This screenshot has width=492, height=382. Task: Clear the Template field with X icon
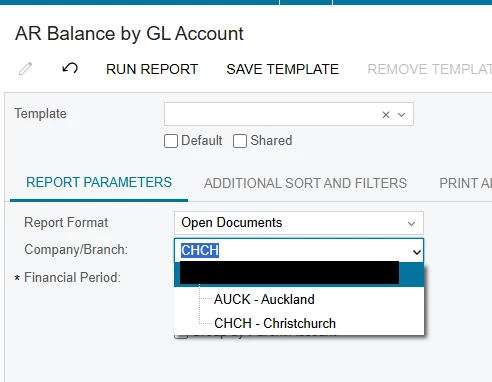pyautogui.click(x=386, y=115)
